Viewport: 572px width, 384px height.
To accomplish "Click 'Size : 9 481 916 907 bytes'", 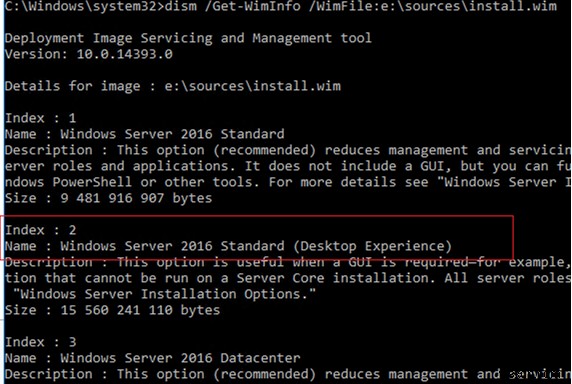I will 108,198.
